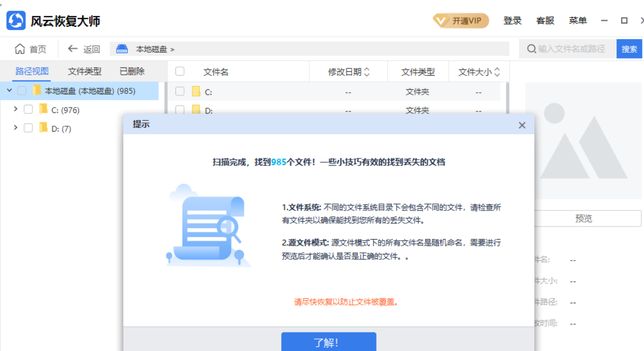Click the home icon labeled 首页
The height and width of the screenshot is (351, 644).
pos(20,49)
